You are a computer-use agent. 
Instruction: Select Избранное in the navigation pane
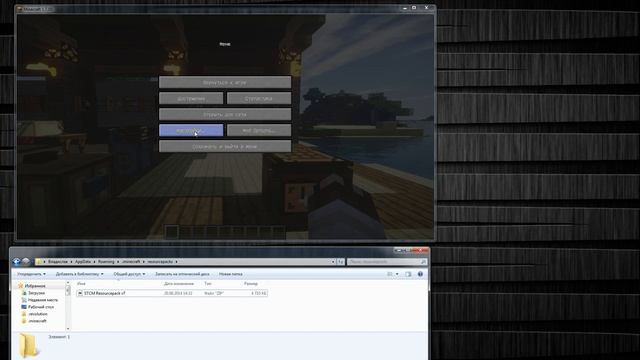click(x=35, y=286)
